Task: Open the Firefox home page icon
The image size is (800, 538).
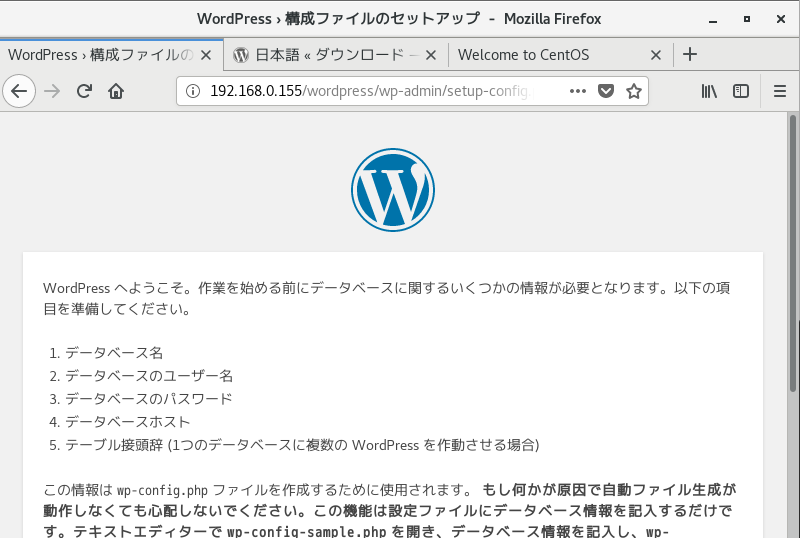Action: tap(116, 91)
